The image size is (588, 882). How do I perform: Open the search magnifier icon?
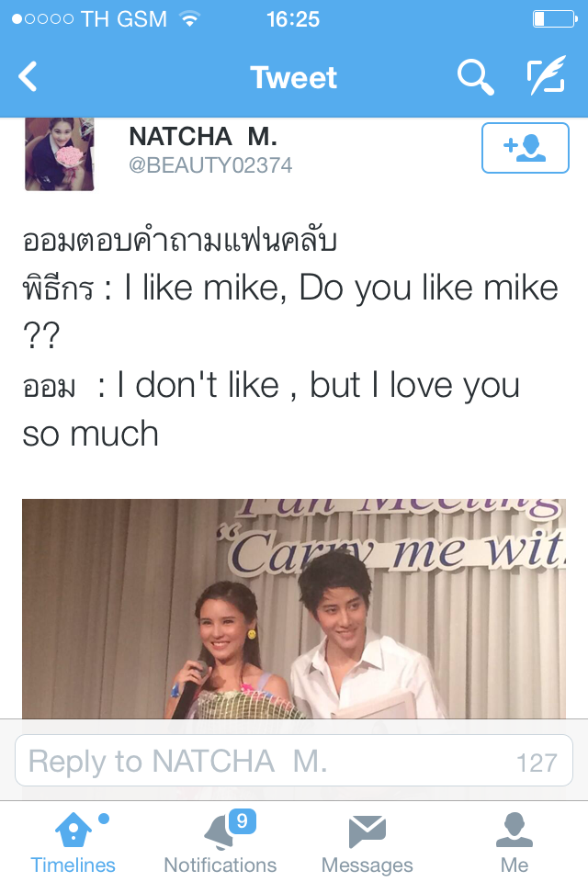476,77
